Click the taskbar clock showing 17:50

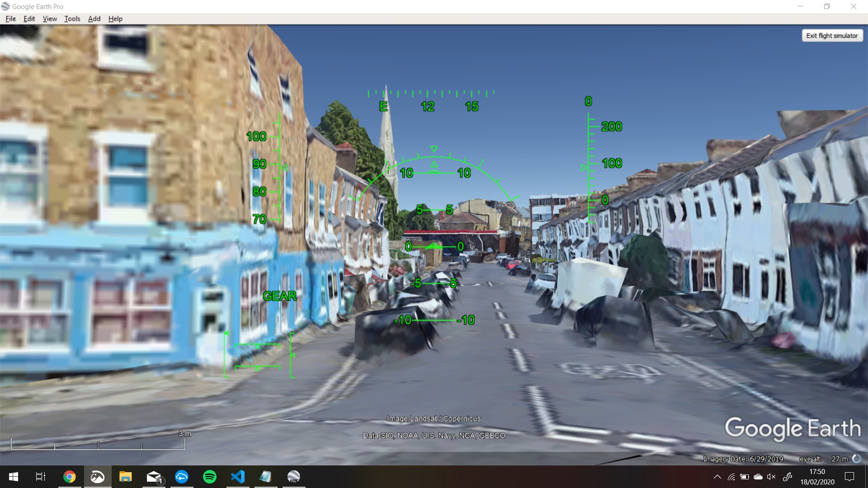817,477
